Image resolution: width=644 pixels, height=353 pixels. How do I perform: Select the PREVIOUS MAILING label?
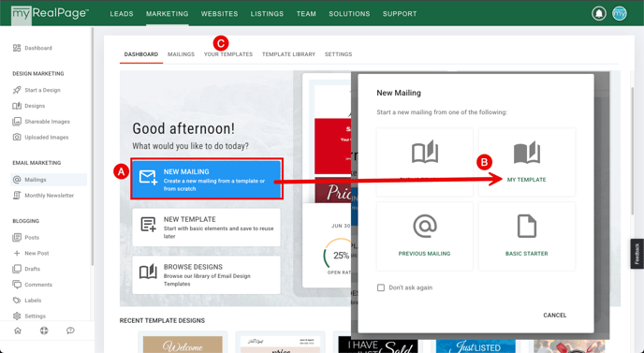(x=424, y=254)
